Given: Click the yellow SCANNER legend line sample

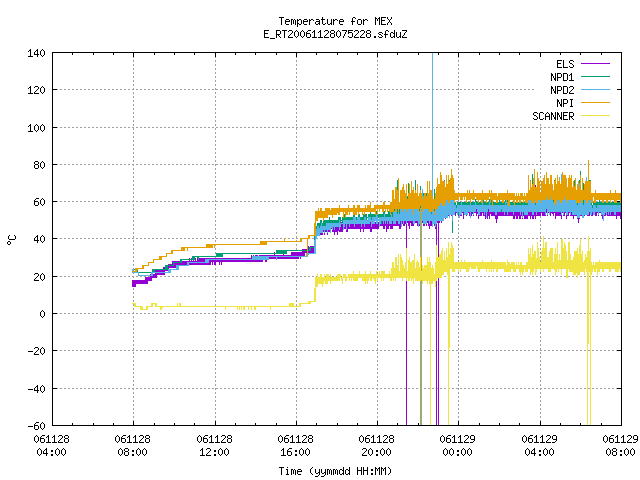Looking at the screenshot, I should [596, 116].
